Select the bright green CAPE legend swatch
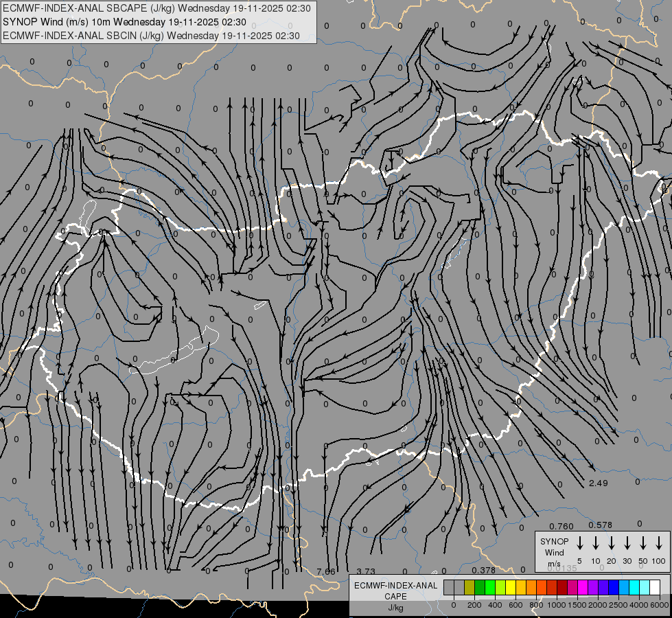 [x=490, y=587]
